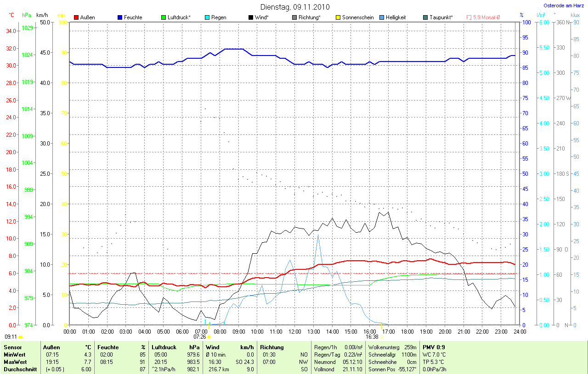Click the sun icon next to 09:11
Viewport: 588px width, 374px height.
click(20, 337)
